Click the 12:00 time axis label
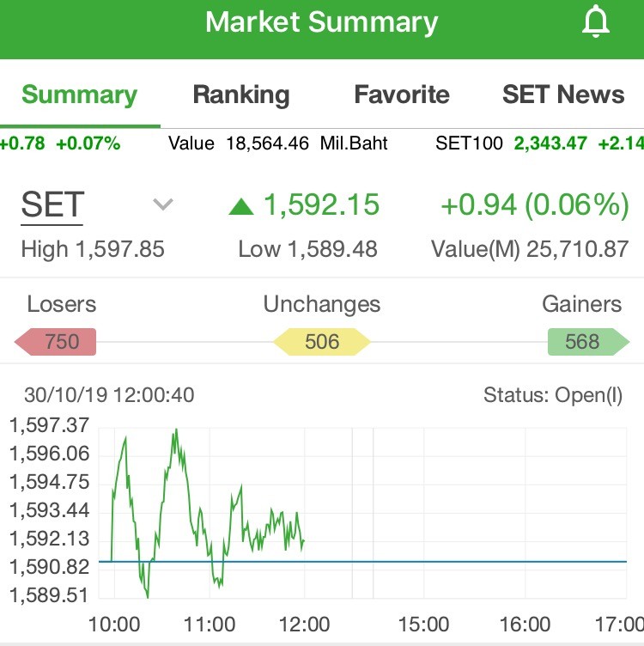Viewport: 644px width, 646px height. (x=304, y=625)
